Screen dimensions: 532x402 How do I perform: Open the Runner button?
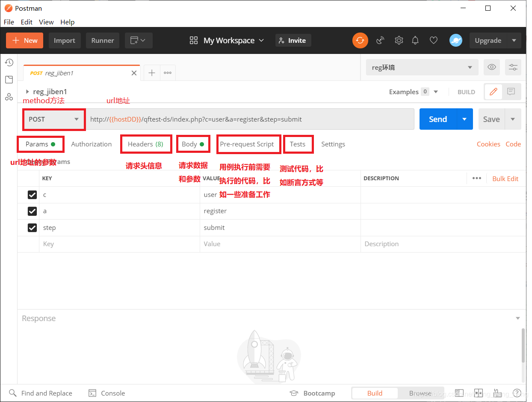pos(103,40)
